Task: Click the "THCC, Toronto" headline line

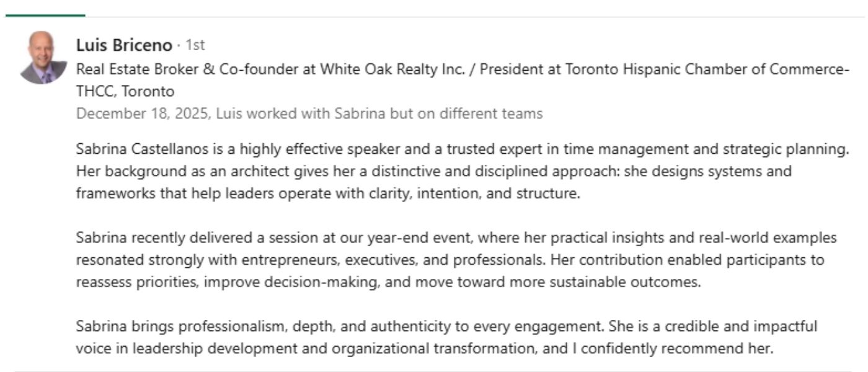Action: click(125, 92)
